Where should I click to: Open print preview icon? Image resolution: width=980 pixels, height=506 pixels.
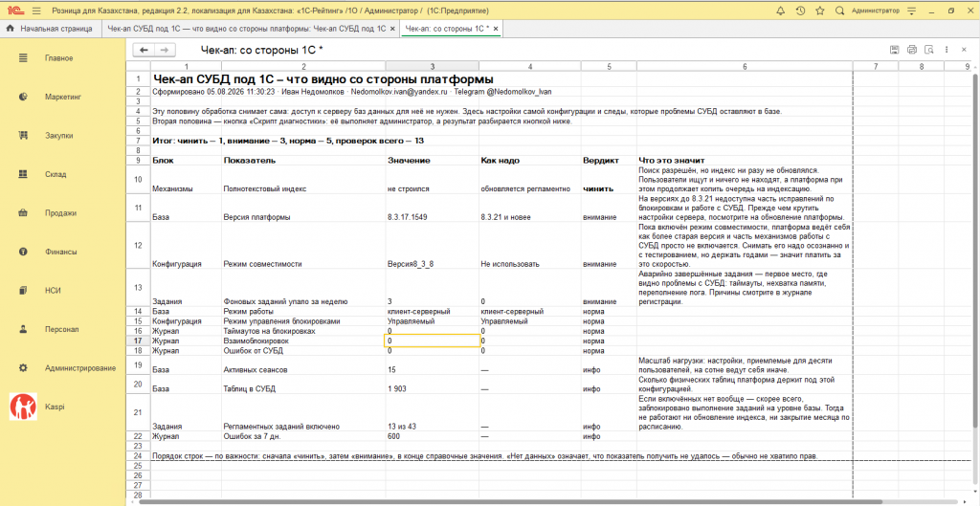929,50
